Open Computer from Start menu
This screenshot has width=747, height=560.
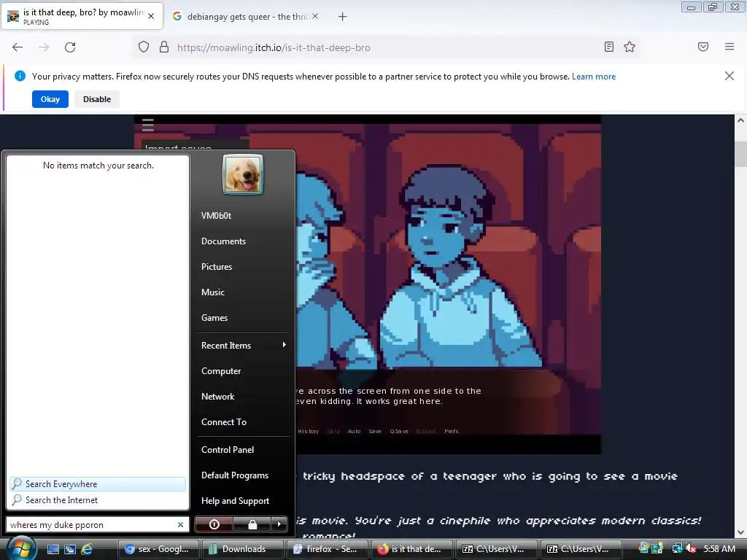click(221, 371)
